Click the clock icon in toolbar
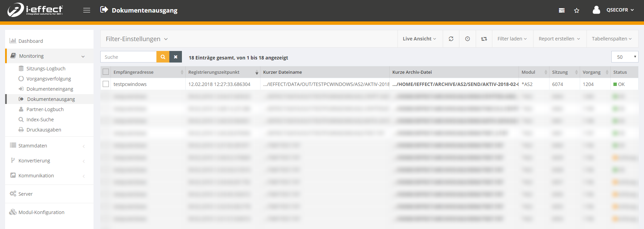 tap(468, 39)
